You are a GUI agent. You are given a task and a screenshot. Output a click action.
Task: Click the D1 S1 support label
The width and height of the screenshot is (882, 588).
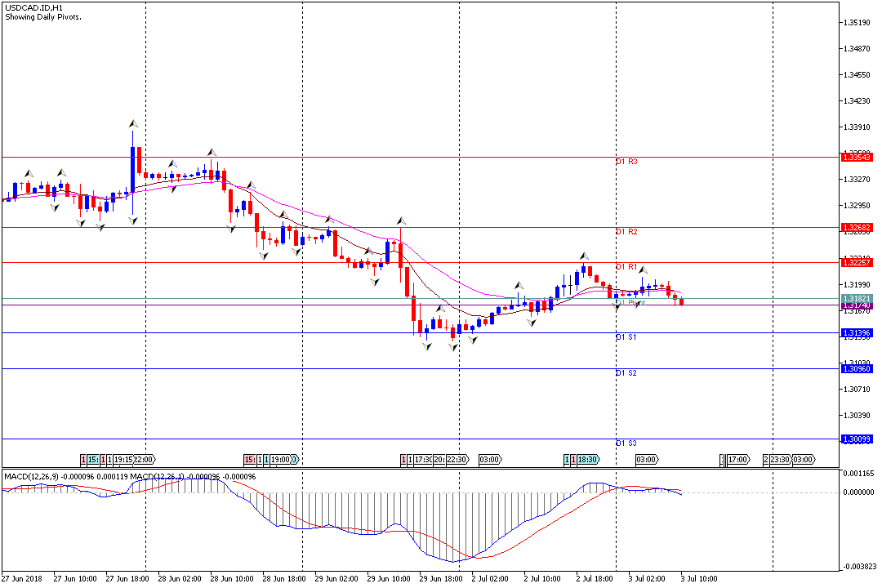(626, 337)
